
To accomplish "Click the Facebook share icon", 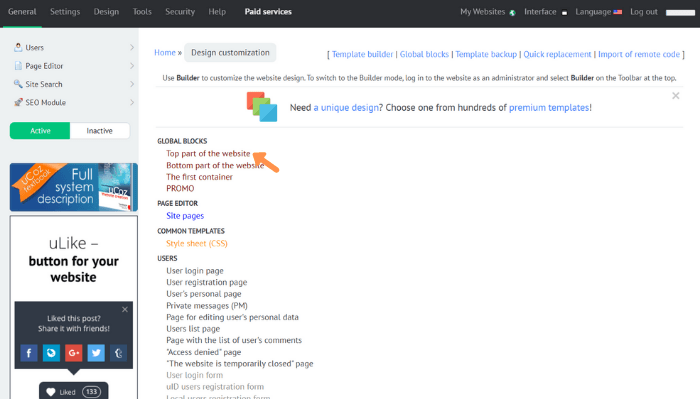I will pyautogui.click(x=29, y=353).
